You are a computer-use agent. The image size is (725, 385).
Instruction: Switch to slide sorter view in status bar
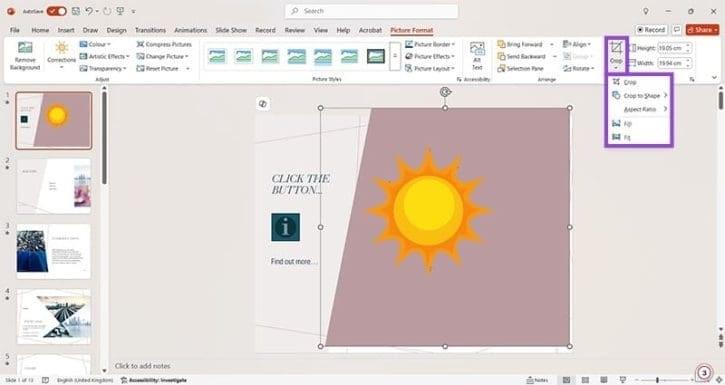click(585, 380)
